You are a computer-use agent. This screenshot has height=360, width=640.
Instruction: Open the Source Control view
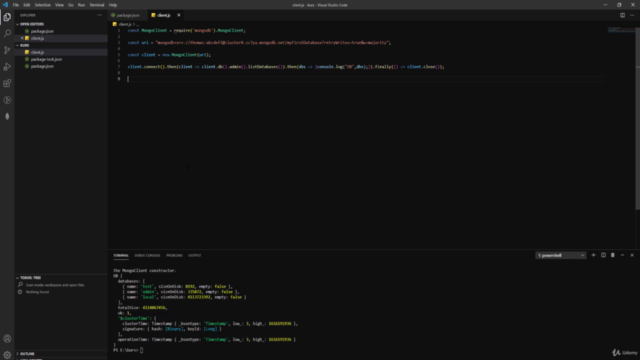(7, 50)
